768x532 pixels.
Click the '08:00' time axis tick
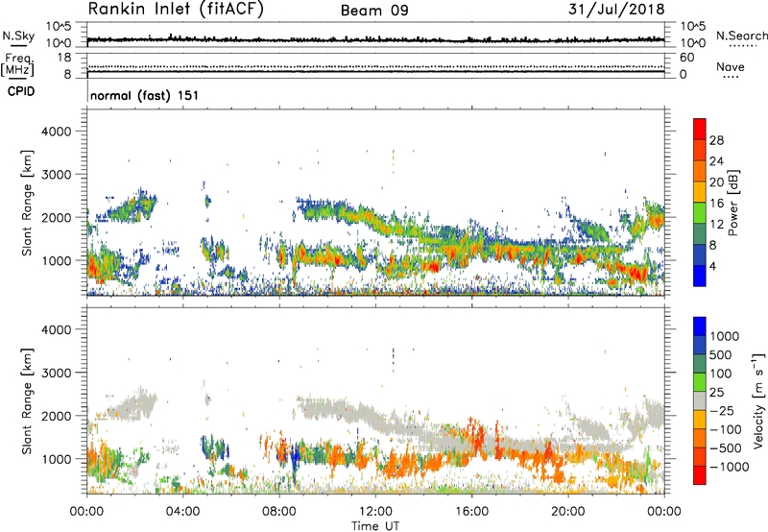(x=279, y=512)
